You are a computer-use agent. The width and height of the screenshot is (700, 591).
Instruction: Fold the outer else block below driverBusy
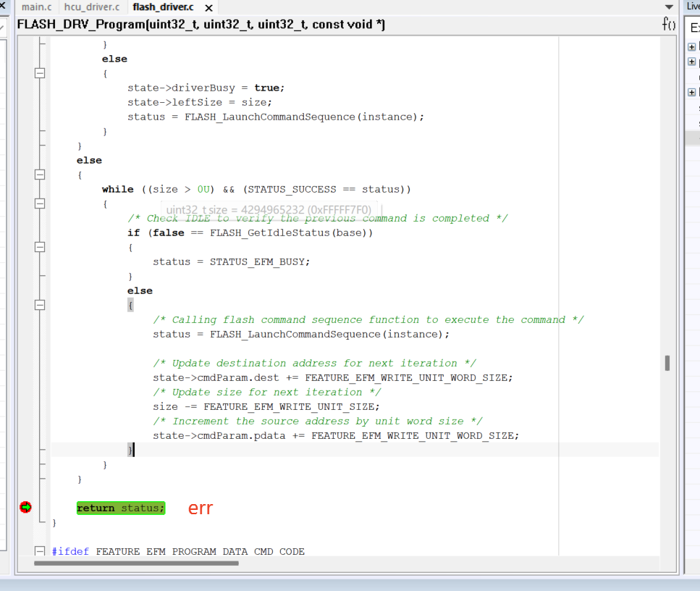[40, 175]
